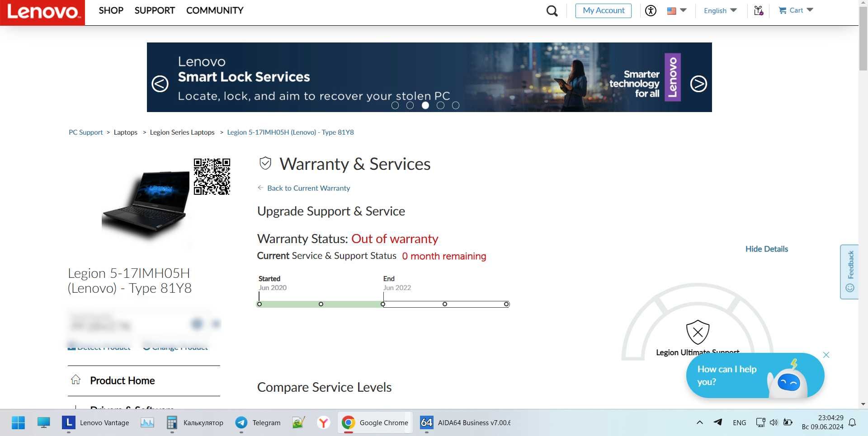The image size is (868, 436).
Task: Select the fourth banner slide dot
Action: click(440, 105)
